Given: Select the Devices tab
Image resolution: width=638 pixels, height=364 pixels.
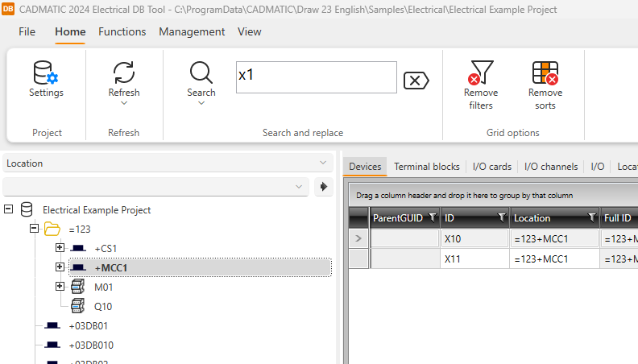Looking at the screenshot, I should point(365,167).
